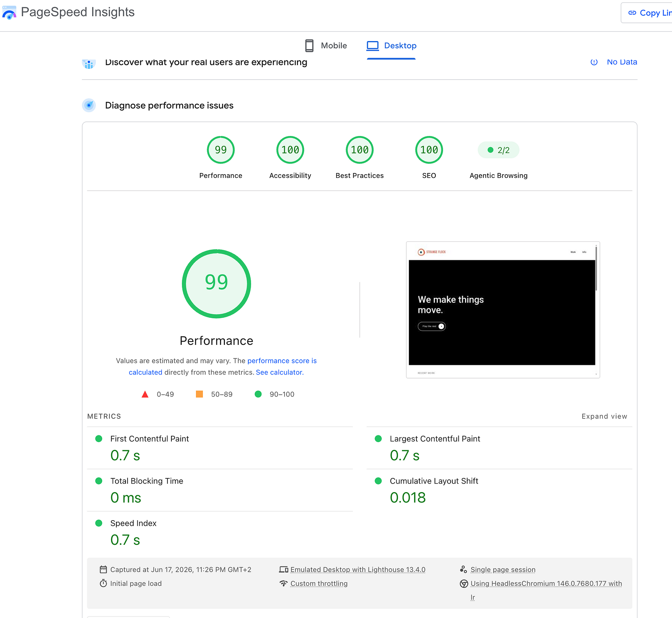Click the Accessibility category label
Screen dimensions: 672x618
pos(290,175)
